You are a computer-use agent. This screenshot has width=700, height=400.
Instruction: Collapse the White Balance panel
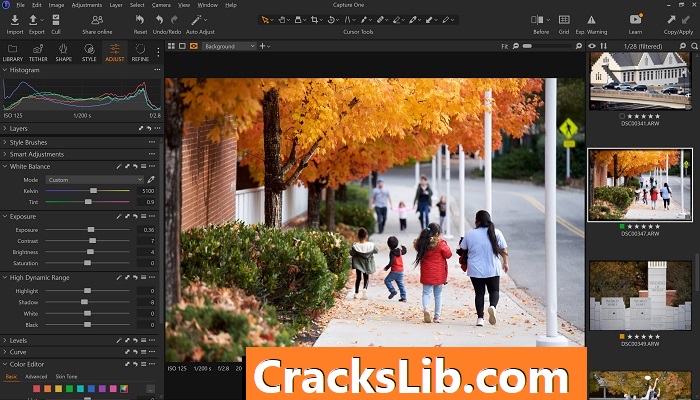coord(5,167)
